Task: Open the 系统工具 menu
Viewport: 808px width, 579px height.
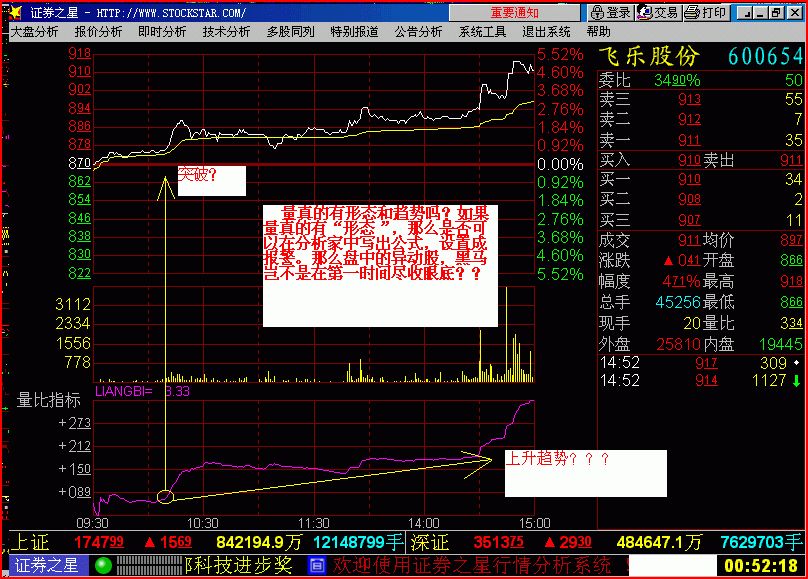Action: pyautogui.click(x=482, y=31)
